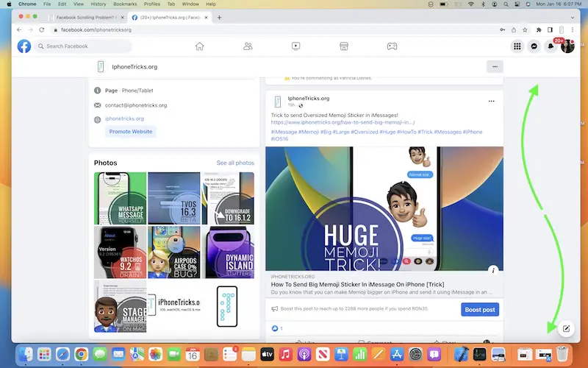This screenshot has height=368, width=588.
Task: Open the Marketplace storefront icon
Action: 344,46
